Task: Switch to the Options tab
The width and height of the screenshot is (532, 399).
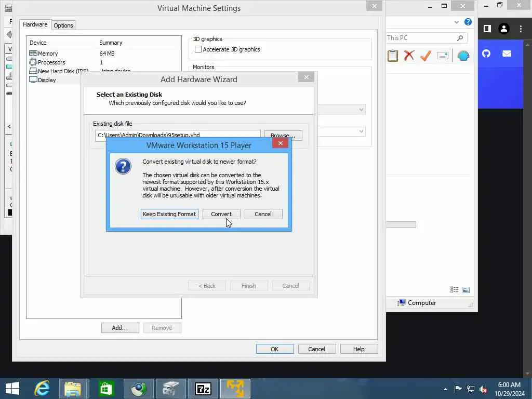Action: (x=63, y=25)
